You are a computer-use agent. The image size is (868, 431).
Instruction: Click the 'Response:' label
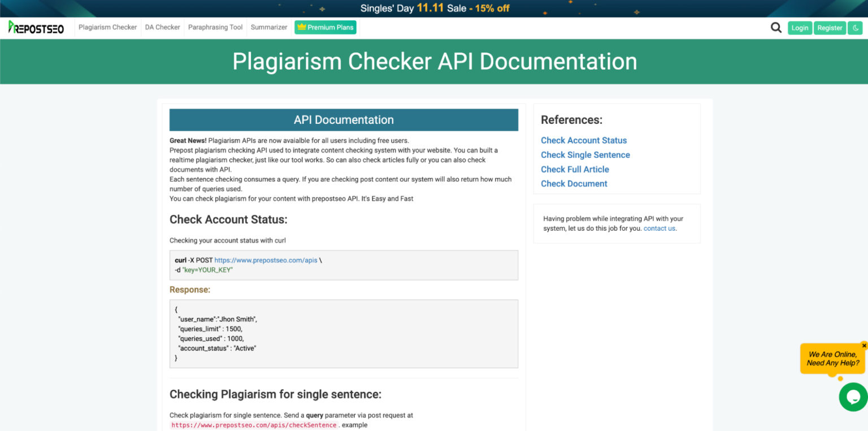190,290
